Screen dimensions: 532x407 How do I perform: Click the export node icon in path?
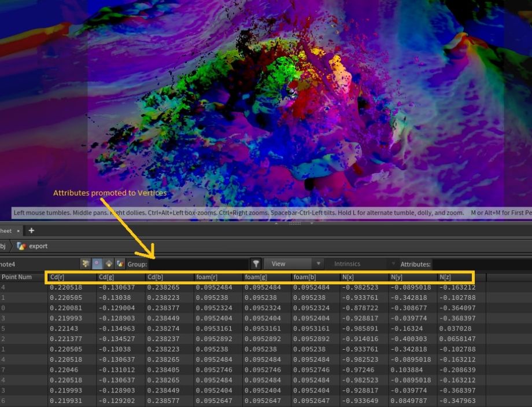click(x=21, y=246)
